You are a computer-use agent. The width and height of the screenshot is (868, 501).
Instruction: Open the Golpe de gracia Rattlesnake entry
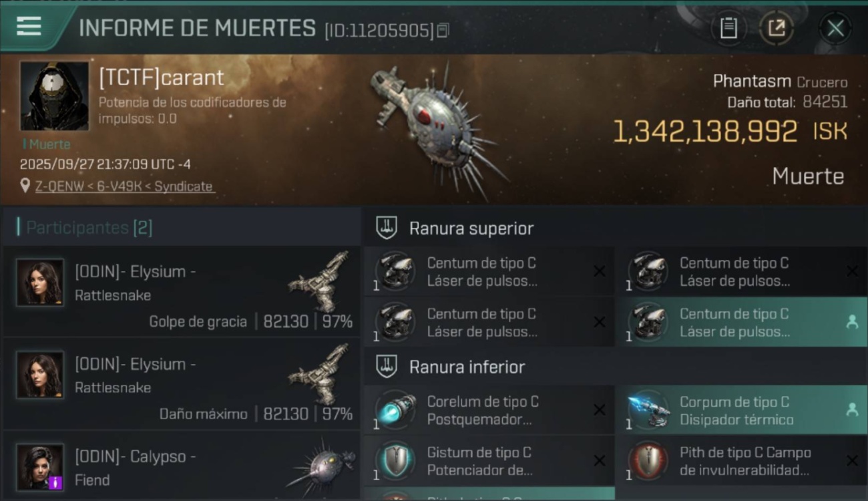(182, 291)
